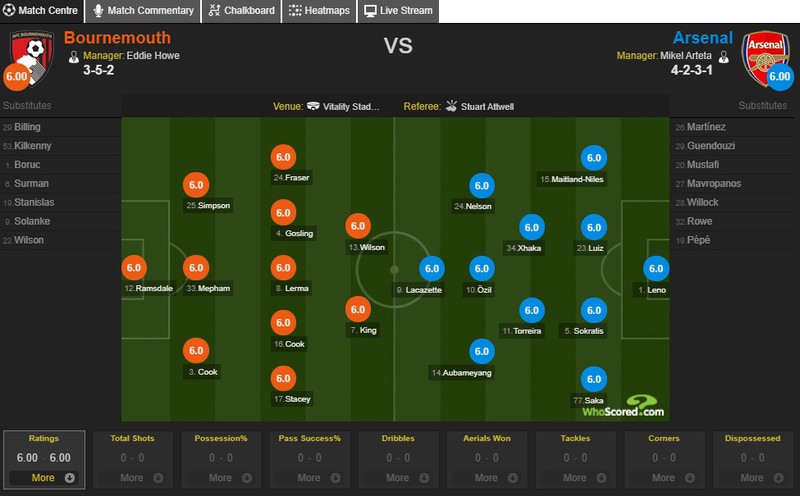This screenshot has width=800, height=496.
Task: Open the Bournemouth team name link
Action: 117,38
